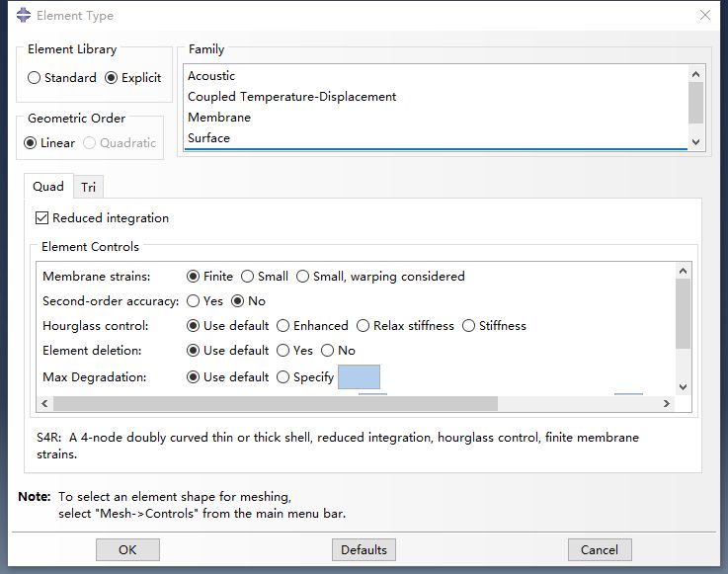Confirm with the OK button
The width and height of the screenshot is (728, 574).
click(x=127, y=550)
